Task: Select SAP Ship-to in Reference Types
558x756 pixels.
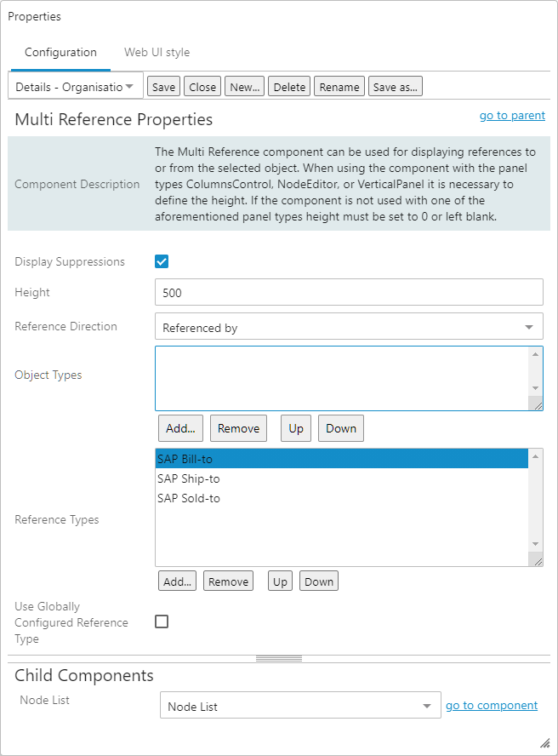Action: pos(189,478)
